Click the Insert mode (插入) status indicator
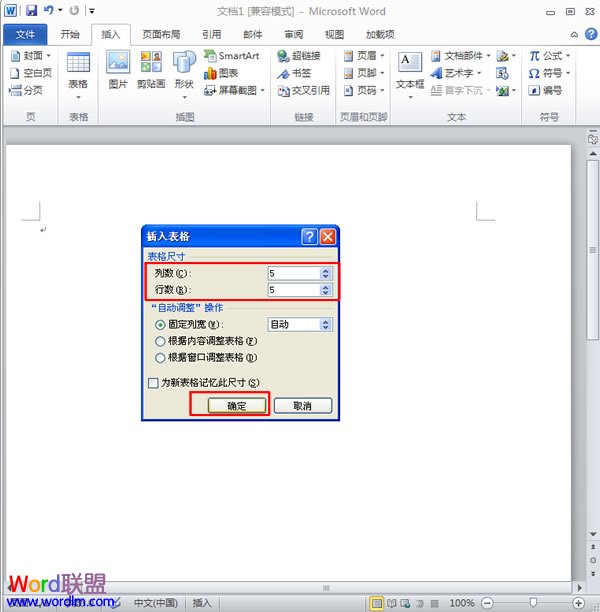600x612 pixels. tap(202, 603)
